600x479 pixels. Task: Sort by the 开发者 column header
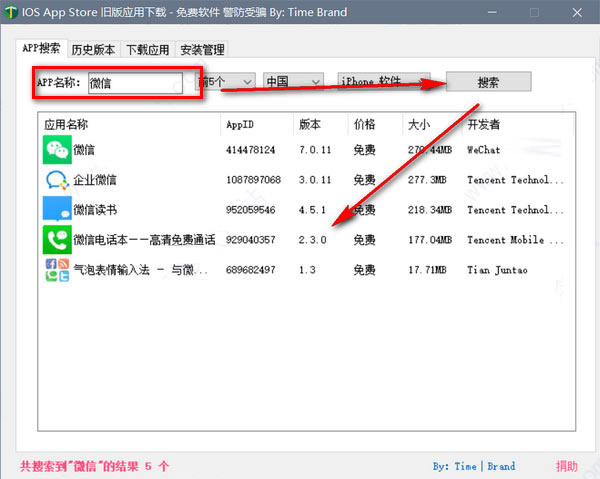(483, 124)
